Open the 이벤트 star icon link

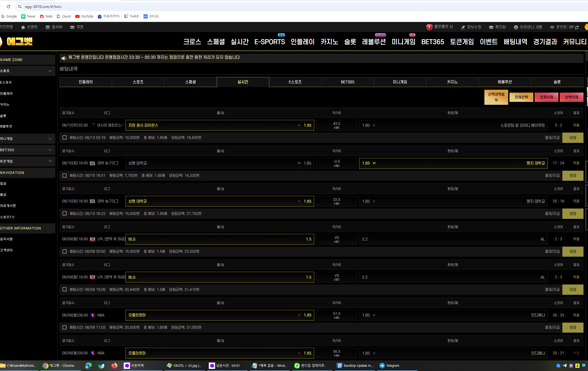click(23, 27)
